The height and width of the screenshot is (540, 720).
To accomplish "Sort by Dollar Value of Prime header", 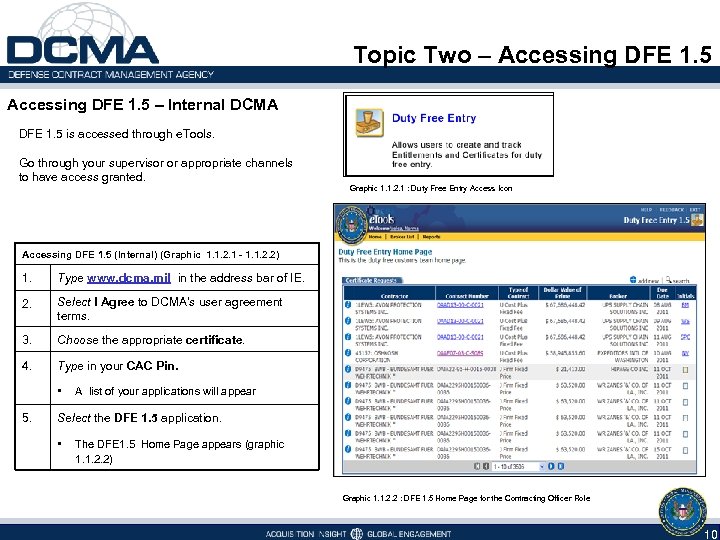I will pos(562,293).
